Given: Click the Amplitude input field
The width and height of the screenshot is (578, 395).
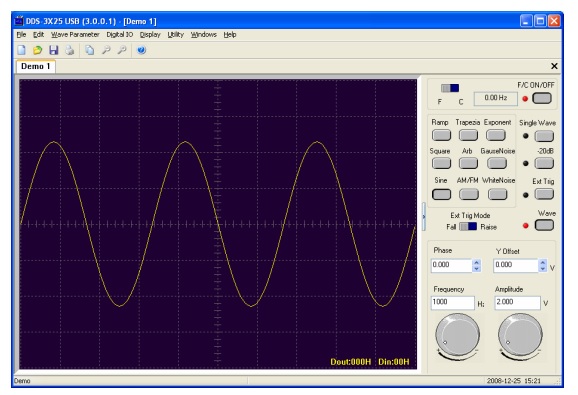Looking at the screenshot, I should (x=517, y=303).
